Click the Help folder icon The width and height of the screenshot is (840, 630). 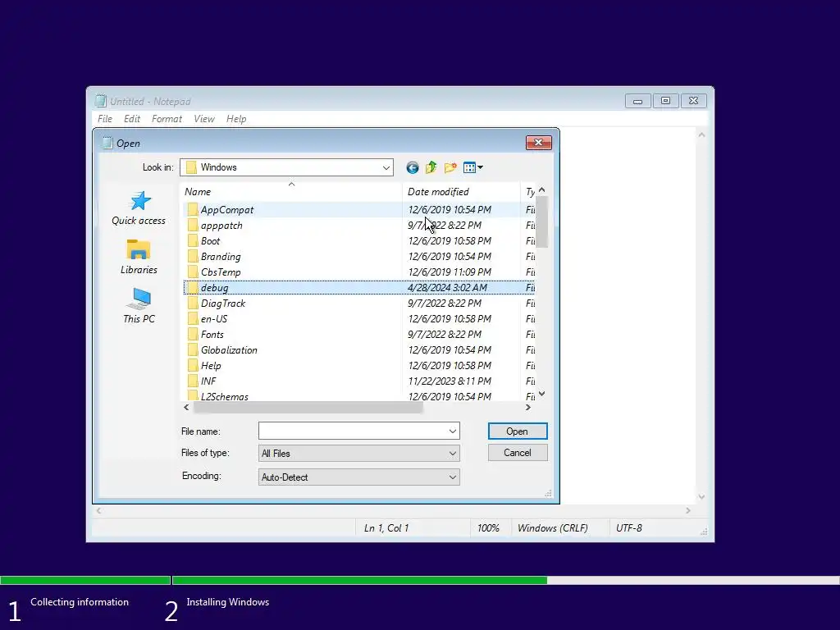point(192,365)
